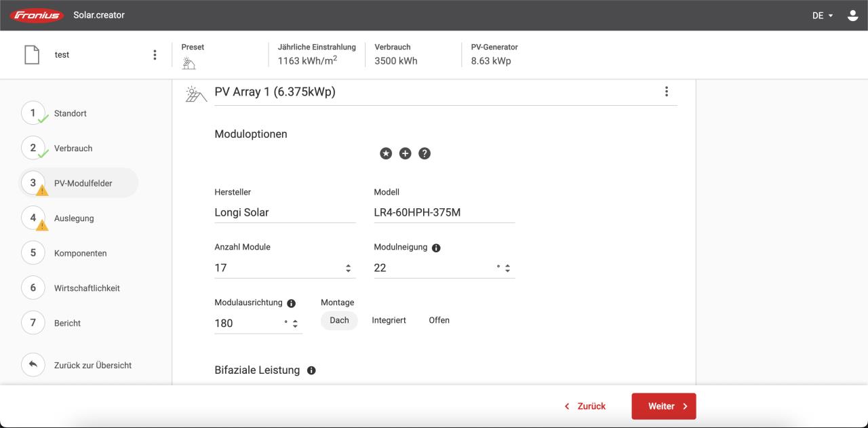Click the plus icon to add module
Viewport: 868px width, 428px height.
405,154
